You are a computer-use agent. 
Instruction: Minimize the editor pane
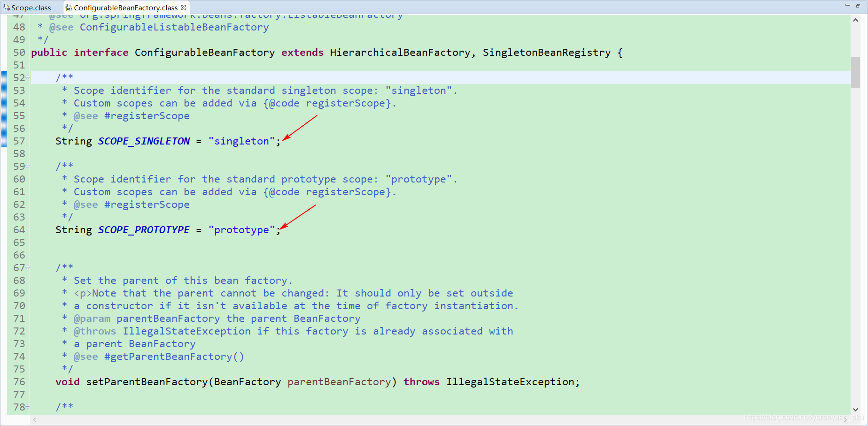click(x=848, y=5)
